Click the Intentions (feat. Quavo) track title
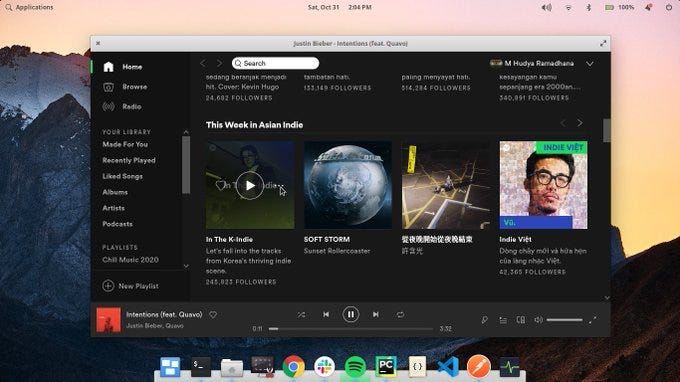Image resolution: width=680 pixels, height=382 pixels. pyautogui.click(x=164, y=314)
